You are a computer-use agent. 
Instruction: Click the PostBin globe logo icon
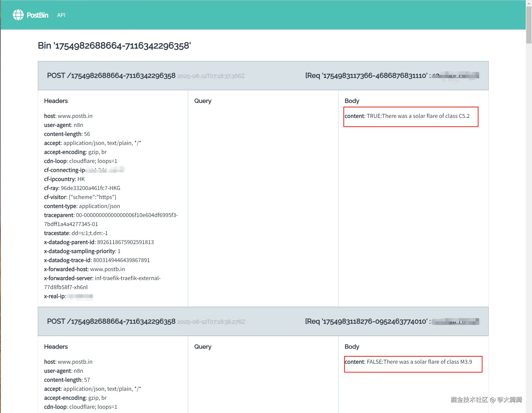(x=18, y=15)
